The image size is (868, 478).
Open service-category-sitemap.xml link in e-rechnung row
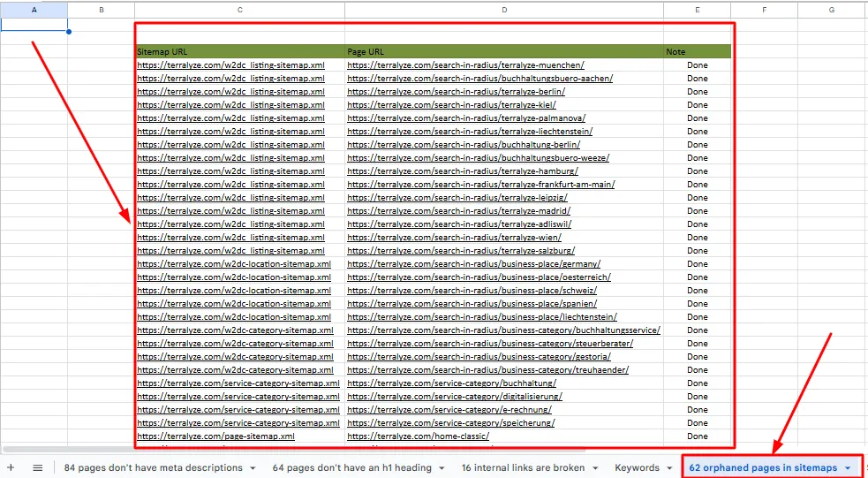(238, 411)
